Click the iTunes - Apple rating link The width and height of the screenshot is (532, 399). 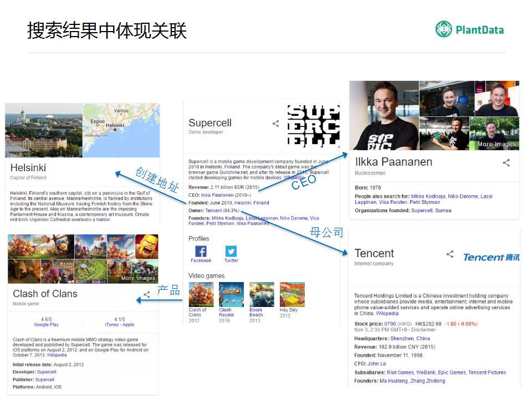point(120,325)
